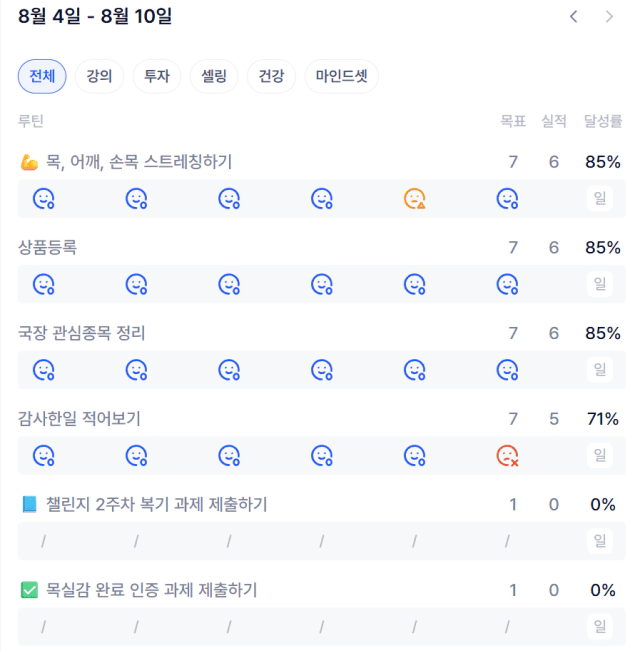Viewport: 640px width, 651px height.
Task: Select the 마인드셋 category tab
Action: tap(341, 76)
